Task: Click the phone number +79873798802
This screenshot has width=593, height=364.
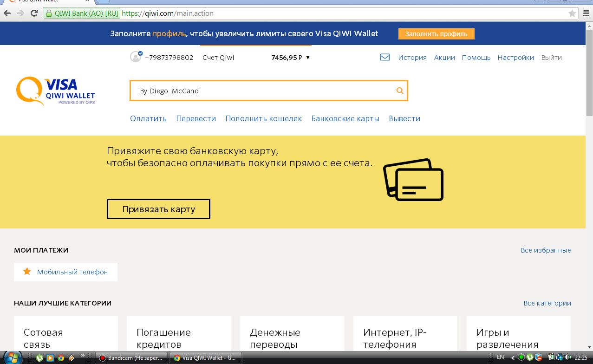Action: click(169, 58)
